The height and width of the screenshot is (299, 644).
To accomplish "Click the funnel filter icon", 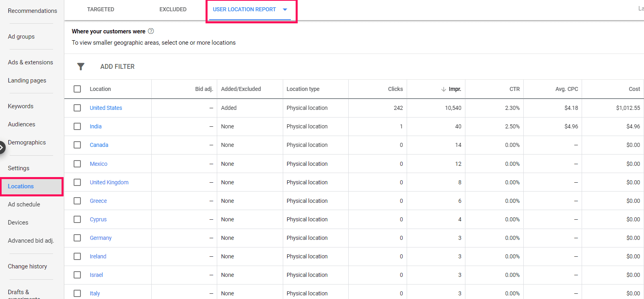I will click(80, 67).
